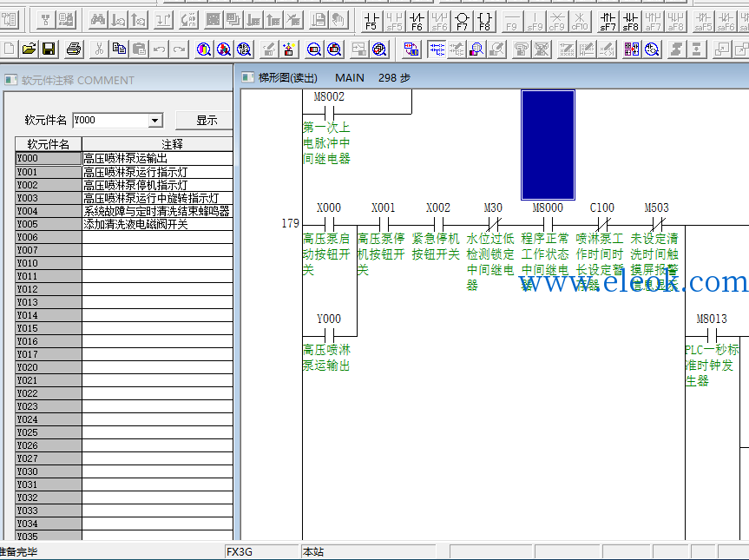The height and width of the screenshot is (560, 749).
Task: Open the character string find tool
Action: 244,49
